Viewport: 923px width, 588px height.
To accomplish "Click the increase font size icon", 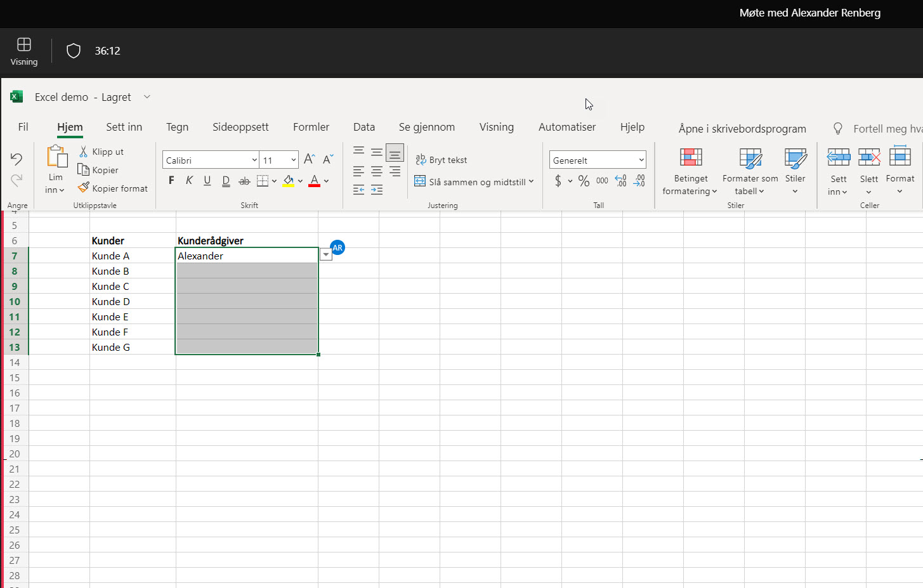I will [309, 159].
